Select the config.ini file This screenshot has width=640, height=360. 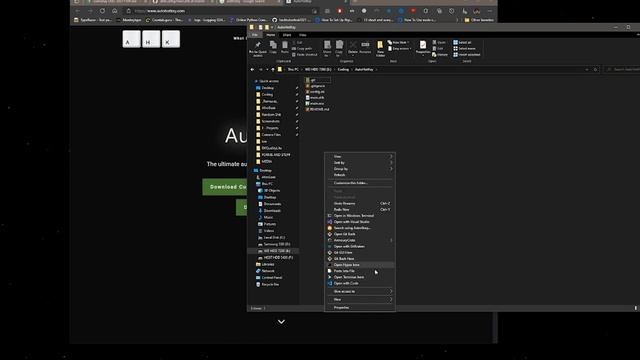(x=315, y=92)
